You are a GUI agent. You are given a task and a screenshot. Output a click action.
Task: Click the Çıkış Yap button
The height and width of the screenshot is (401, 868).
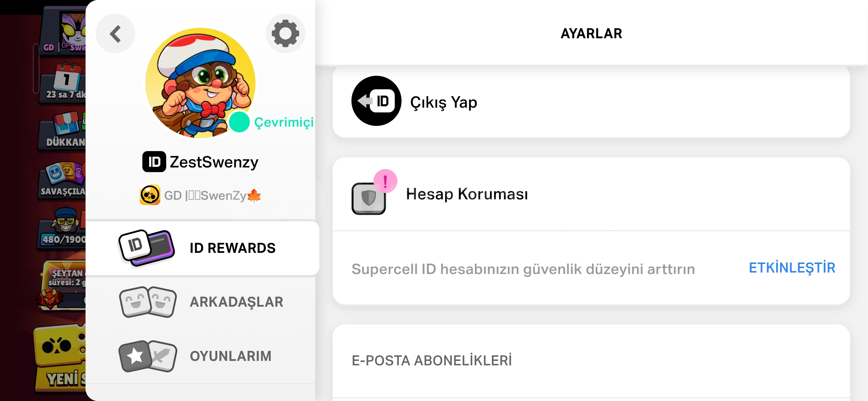tap(591, 102)
